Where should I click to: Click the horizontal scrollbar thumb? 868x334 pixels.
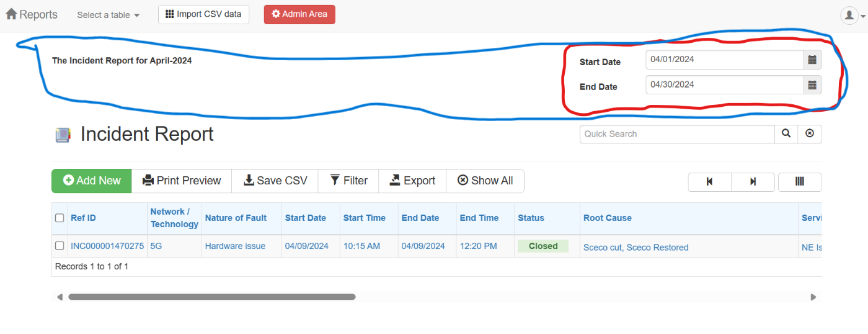(x=212, y=297)
